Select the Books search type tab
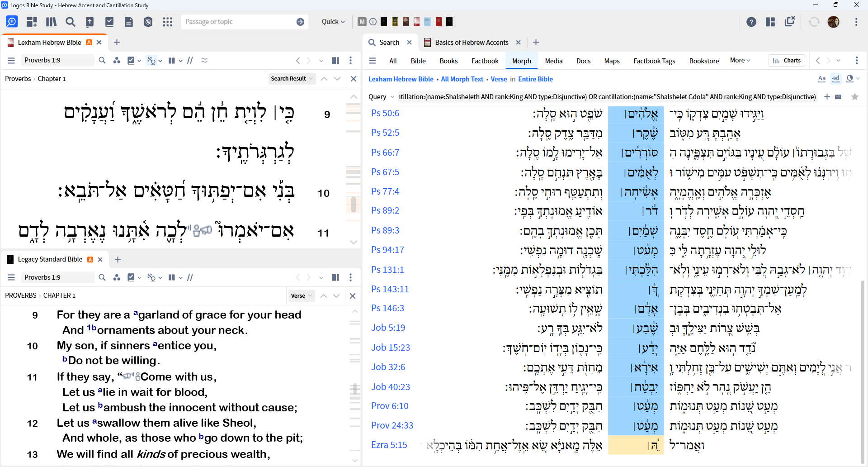This screenshot has height=467, width=868. (x=448, y=61)
